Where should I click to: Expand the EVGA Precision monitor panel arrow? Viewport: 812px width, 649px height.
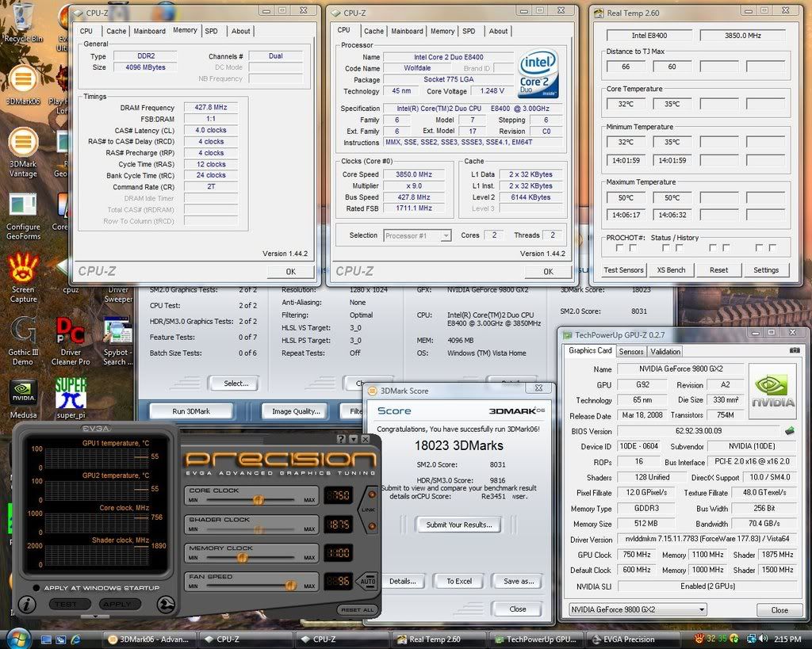(x=95, y=617)
